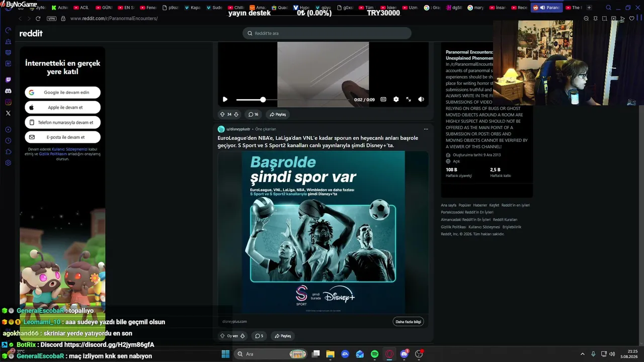Open Discord from the taskbar
This screenshot has height=362, width=644.
click(404, 354)
